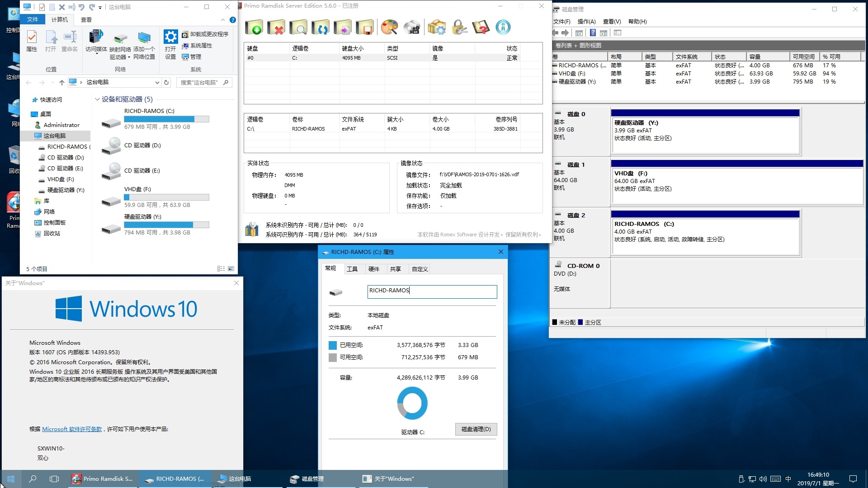Click the drive label field containing RICHD-RAMOS

click(x=432, y=291)
